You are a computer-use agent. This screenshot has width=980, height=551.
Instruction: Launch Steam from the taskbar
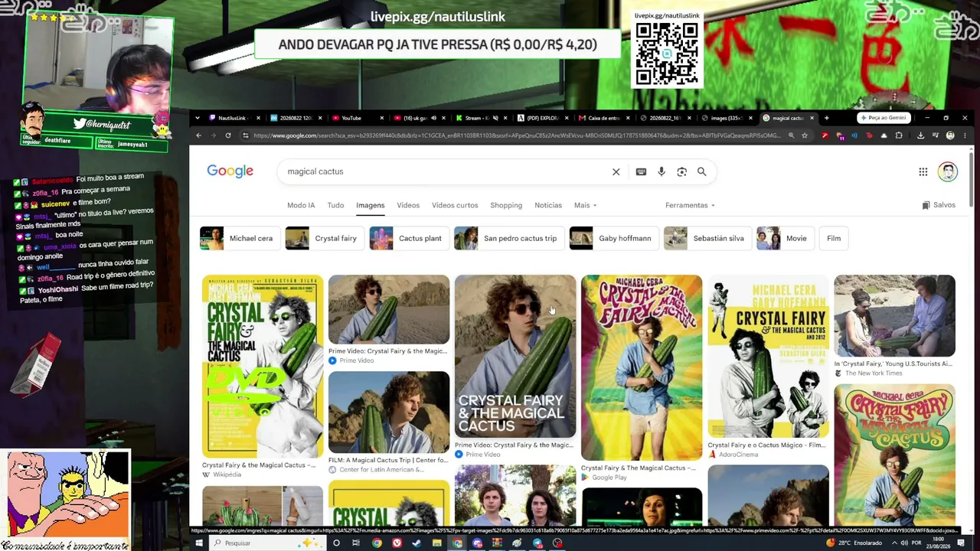416,543
